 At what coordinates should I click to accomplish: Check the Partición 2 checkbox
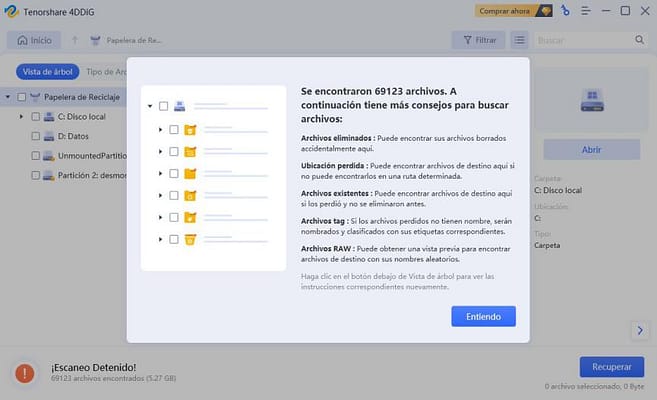pyautogui.click(x=36, y=175)
